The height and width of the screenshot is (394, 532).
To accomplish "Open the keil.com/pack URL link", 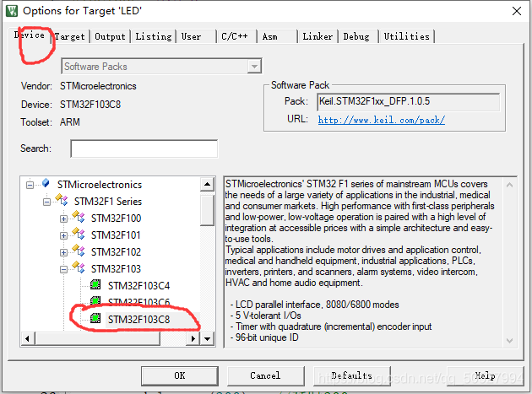I will pos(382,120).
